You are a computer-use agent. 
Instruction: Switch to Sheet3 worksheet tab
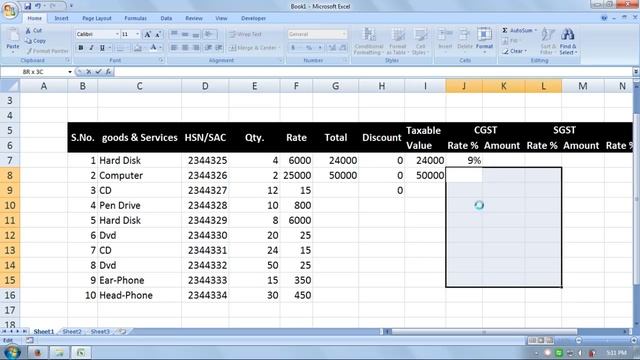click(100, 331)
